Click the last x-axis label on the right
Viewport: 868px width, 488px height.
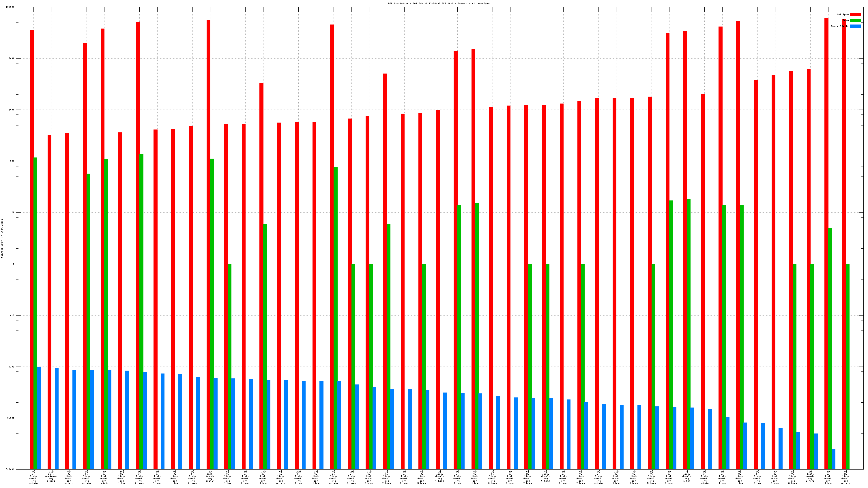coord(845,477)
